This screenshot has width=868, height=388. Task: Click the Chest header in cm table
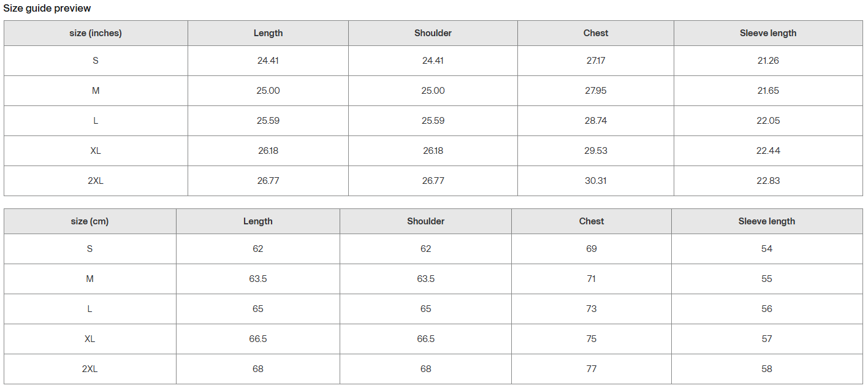(x=592, y=221)
